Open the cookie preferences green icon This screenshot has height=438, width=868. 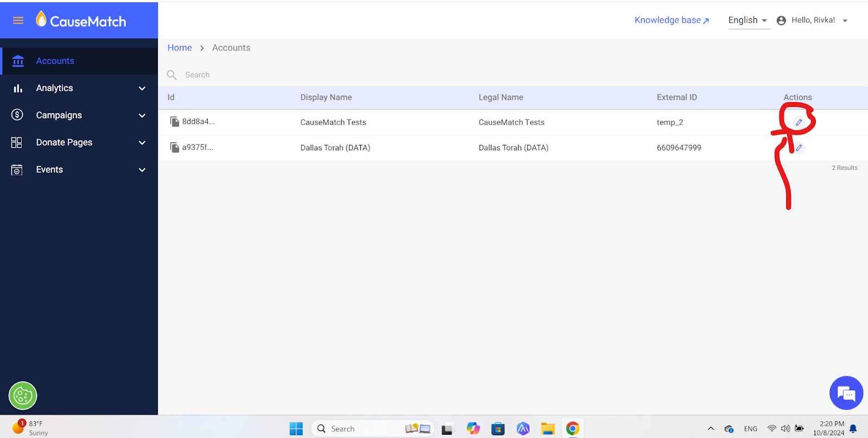tap(23, 396)
